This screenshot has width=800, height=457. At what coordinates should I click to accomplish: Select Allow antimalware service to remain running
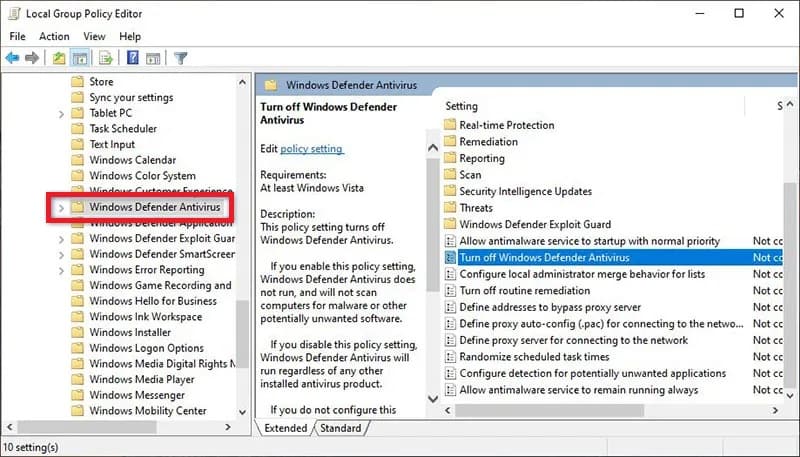[x=579, y=390]
